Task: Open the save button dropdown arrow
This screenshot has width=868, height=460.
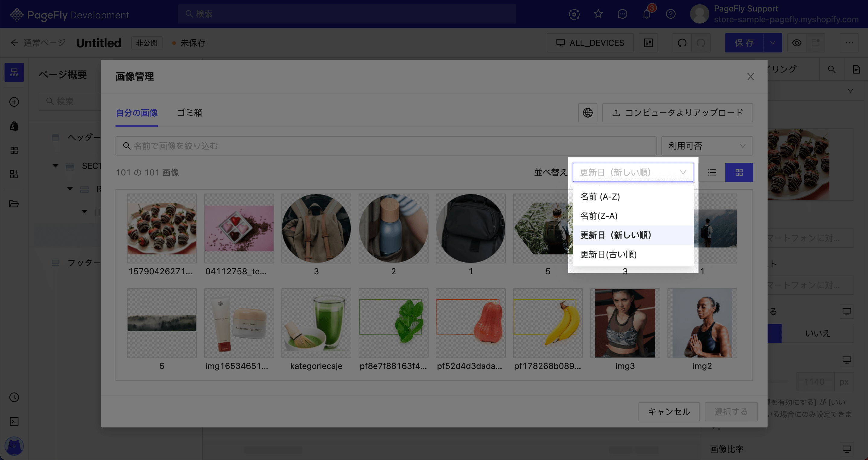Action: pyautogui.click(x=773, y=43)
